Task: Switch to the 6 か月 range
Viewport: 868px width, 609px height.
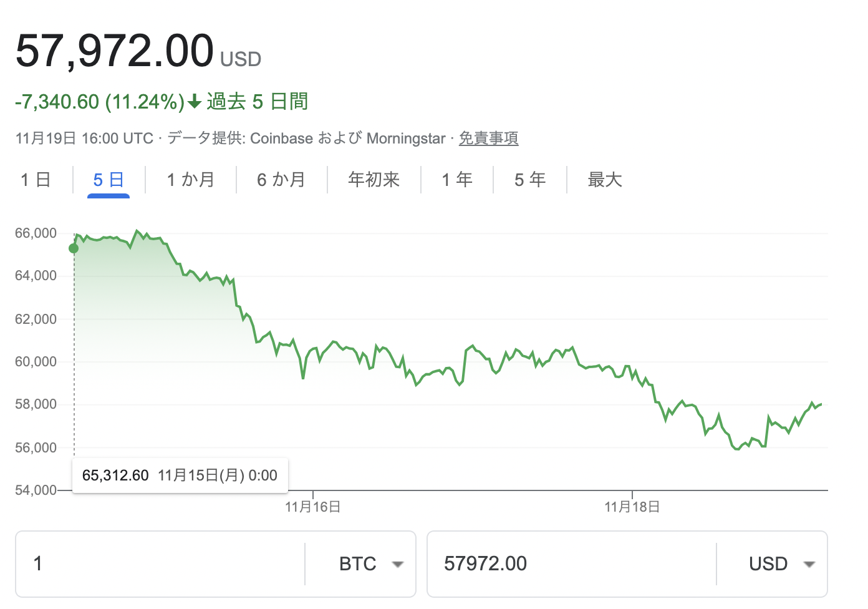Action: tap(281, 180)
